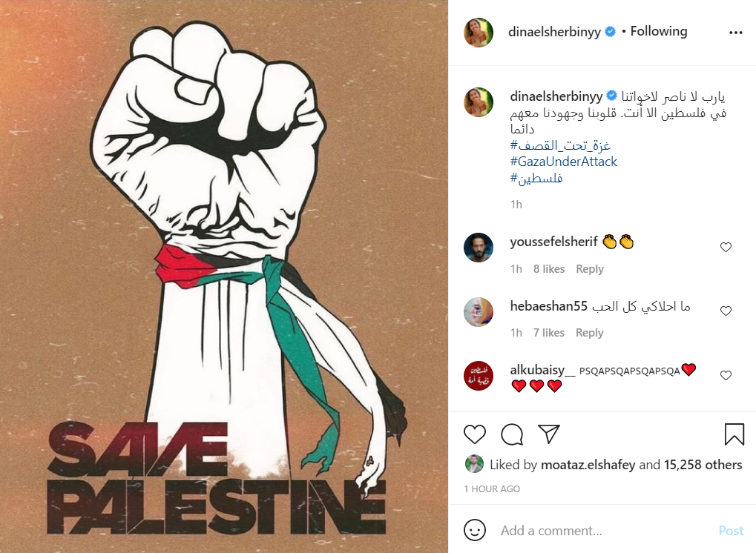
Task: Open comment bubble icon under the post
Action: [512, 434]
